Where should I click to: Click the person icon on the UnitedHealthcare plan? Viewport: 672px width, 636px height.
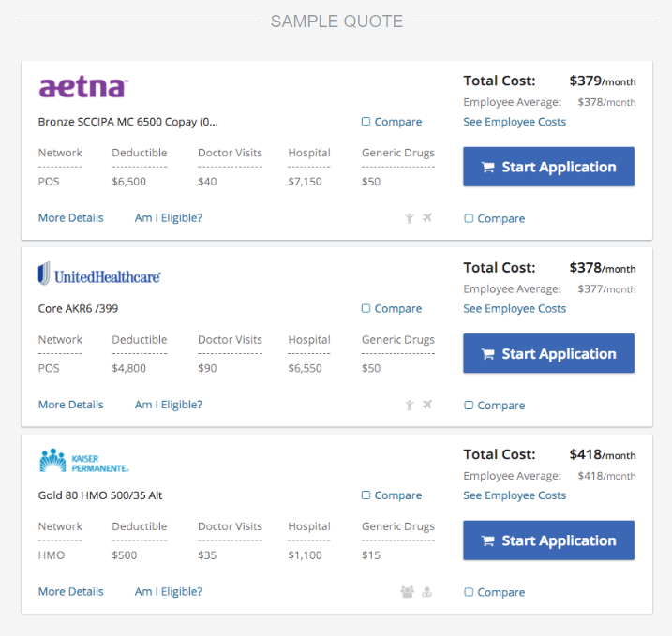point(410,406)
